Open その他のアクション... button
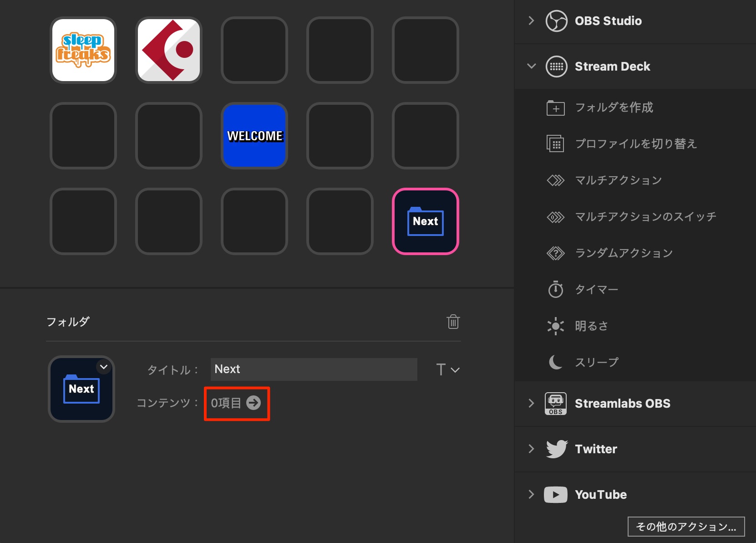Screen dimensions: 756x543 click(x=686, y=527)
